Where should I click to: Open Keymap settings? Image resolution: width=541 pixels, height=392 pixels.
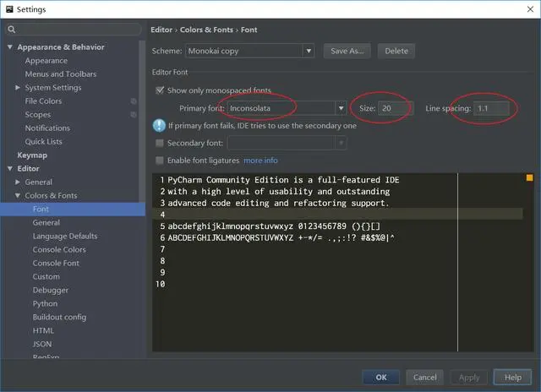tap(32, 155)
